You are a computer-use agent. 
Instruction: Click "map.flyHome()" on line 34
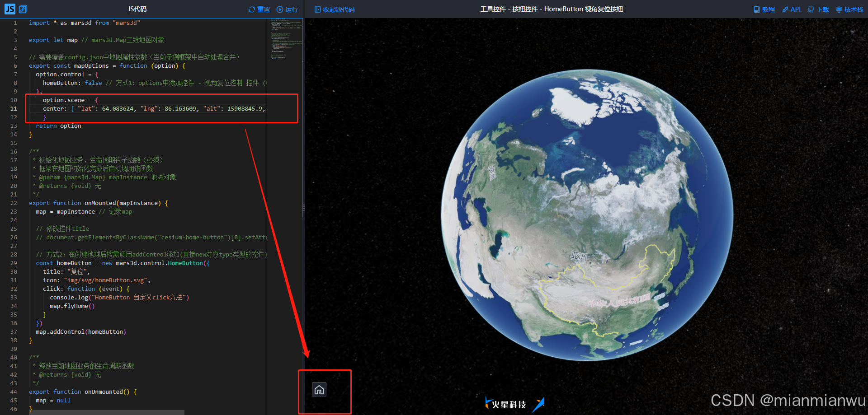tap(72, 306)
